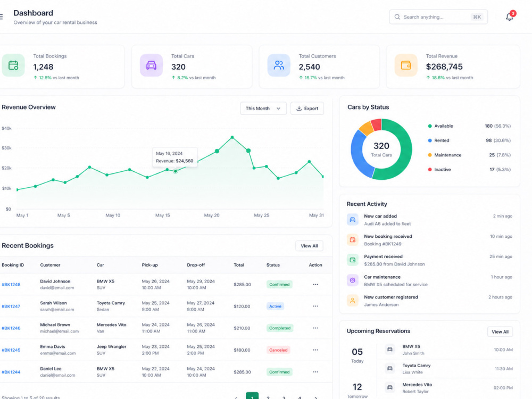
Task: Open the notifications bell
Action: click(510, 16)
